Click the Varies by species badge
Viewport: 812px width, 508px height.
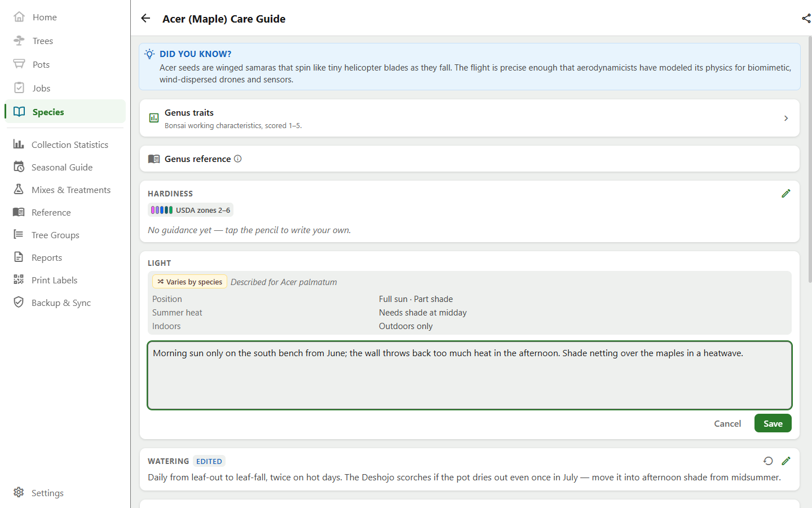pos(189,282)
